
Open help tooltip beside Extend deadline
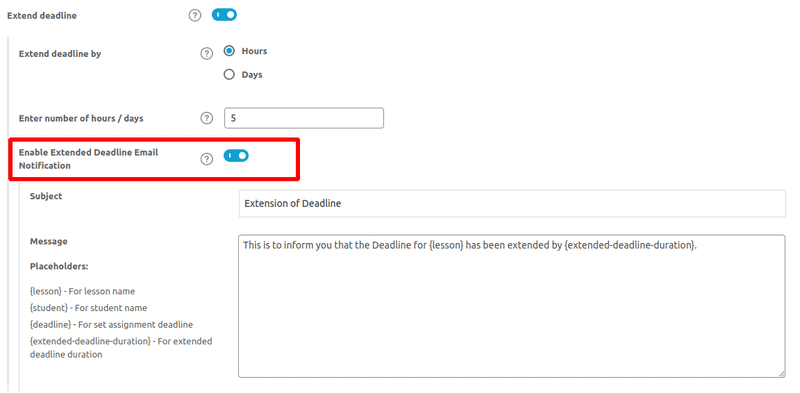194,15
